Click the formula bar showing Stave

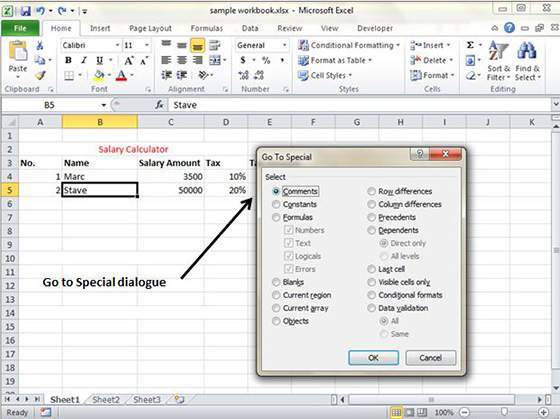pyautogui.click(x=361, y=105)
